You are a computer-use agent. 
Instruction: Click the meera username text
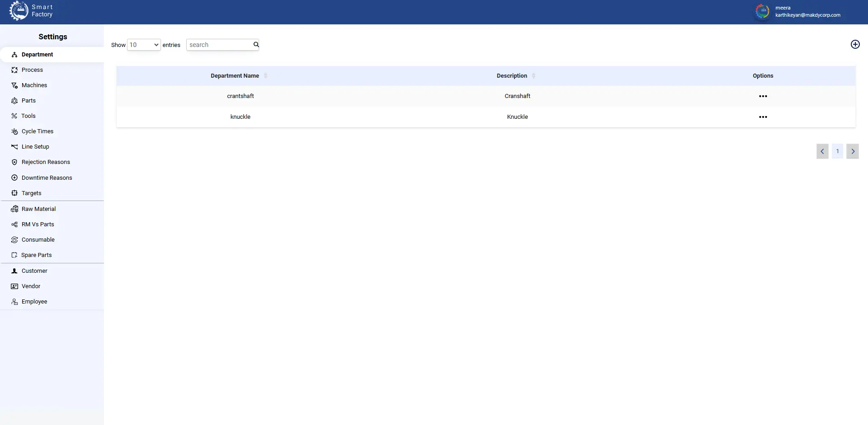[783, 8]
